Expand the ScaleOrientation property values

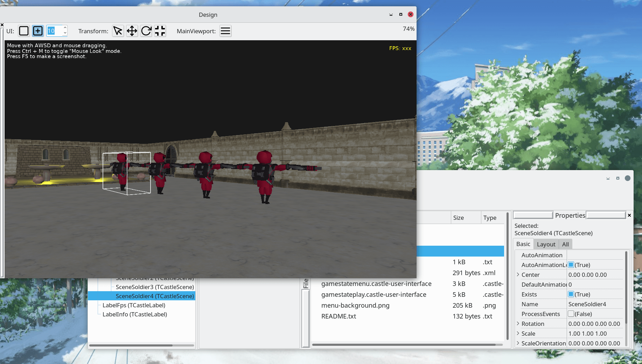tap(518, 343)
